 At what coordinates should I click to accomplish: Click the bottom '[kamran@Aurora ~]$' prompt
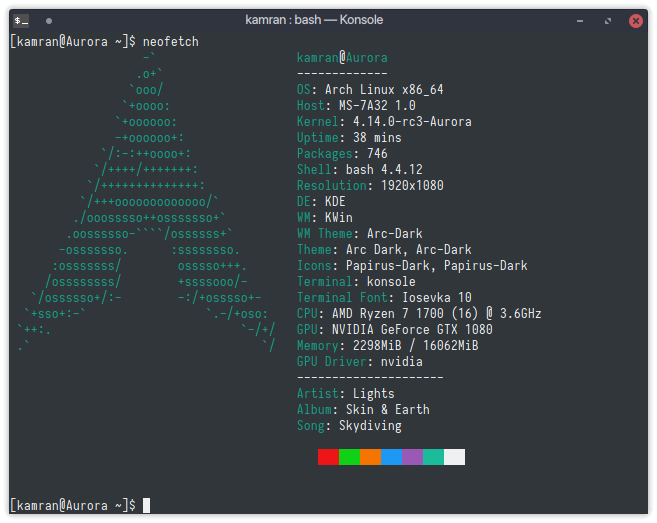coord(72,505)
